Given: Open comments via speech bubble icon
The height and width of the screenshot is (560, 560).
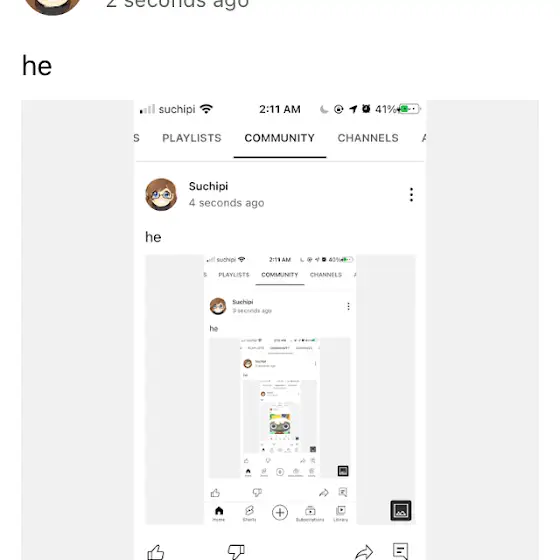Looking at the screenshot, I should pos(400,551).
